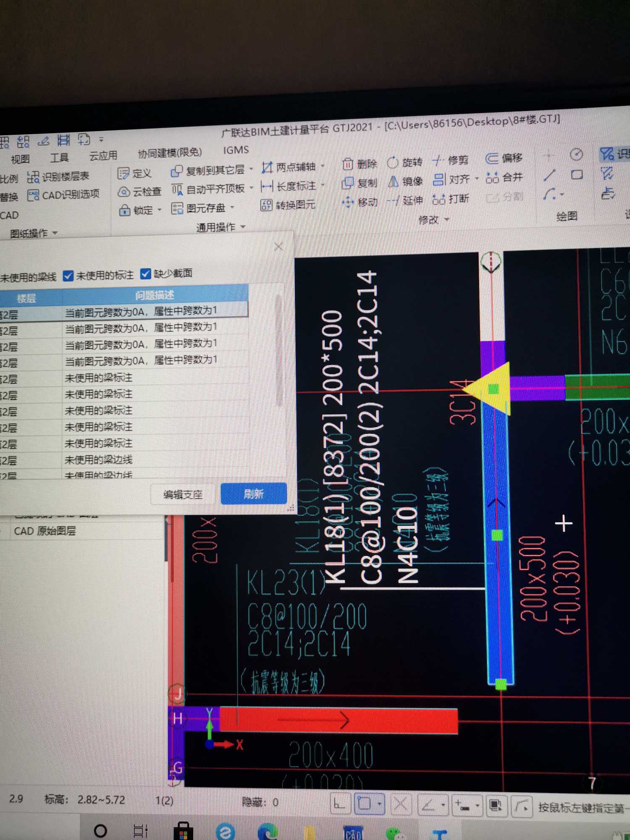Image resolution: width=630 pixels, height=840 pixels.
Task: Click the 打断 break tool
Action: pyautogui.click(x=451, y=199)
